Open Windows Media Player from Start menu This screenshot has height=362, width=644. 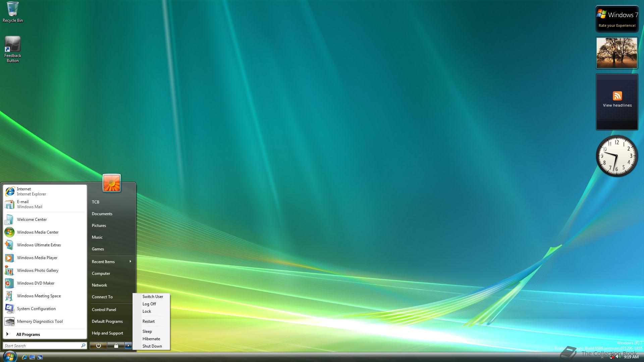[37, 258]
